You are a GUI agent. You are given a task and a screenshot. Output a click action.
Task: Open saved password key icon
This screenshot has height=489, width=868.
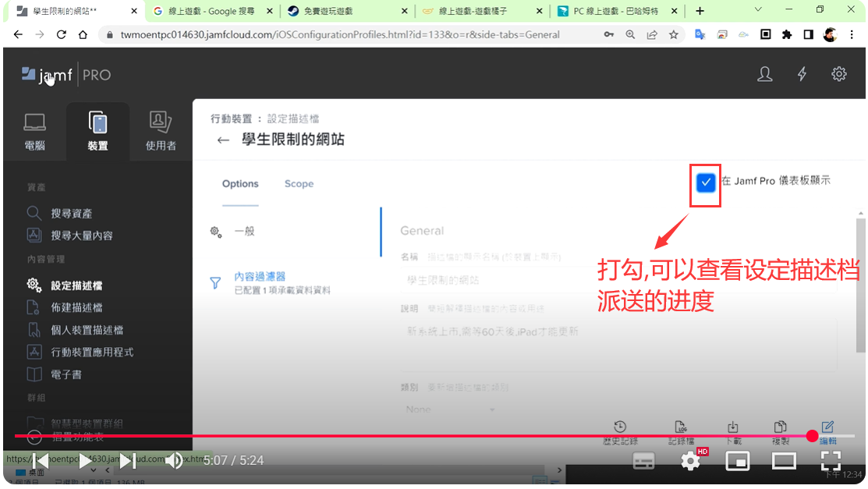tap(609, 34)
